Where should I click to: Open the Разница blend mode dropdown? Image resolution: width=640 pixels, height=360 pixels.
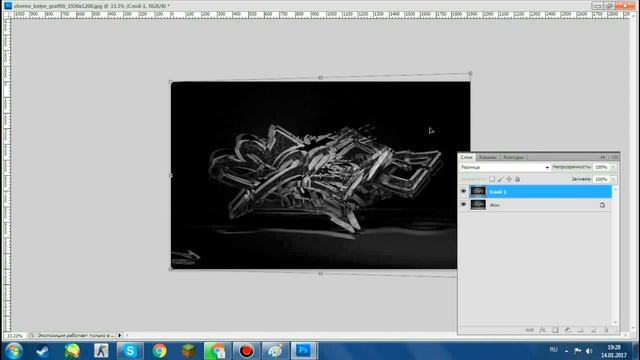point(504,167)
